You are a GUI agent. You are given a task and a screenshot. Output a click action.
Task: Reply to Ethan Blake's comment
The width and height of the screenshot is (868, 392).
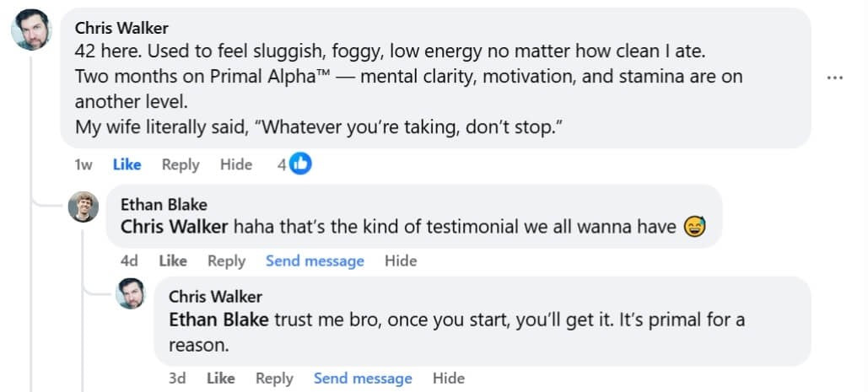click(226, 260)
